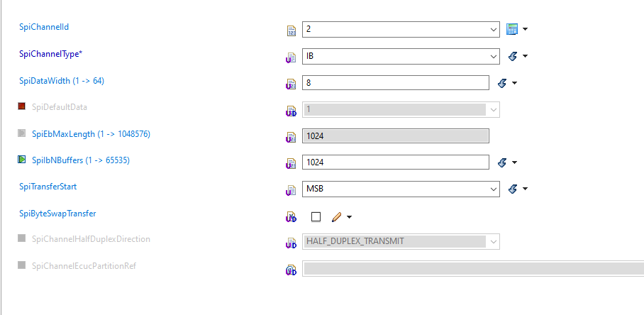Click the pencil icon for SpiByteSwapTransfer
644x315 pixels.
click(336, 217)
